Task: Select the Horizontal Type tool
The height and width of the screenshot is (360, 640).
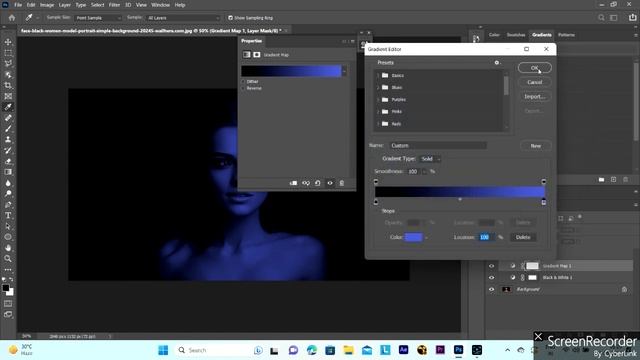Action: pos(8,215)
